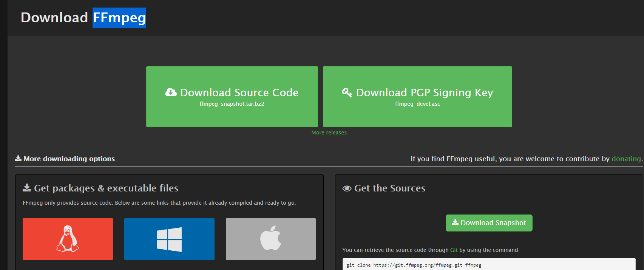Click the Get packages & executable files heading
644x270 pixels.
click(x=106, y=188)
